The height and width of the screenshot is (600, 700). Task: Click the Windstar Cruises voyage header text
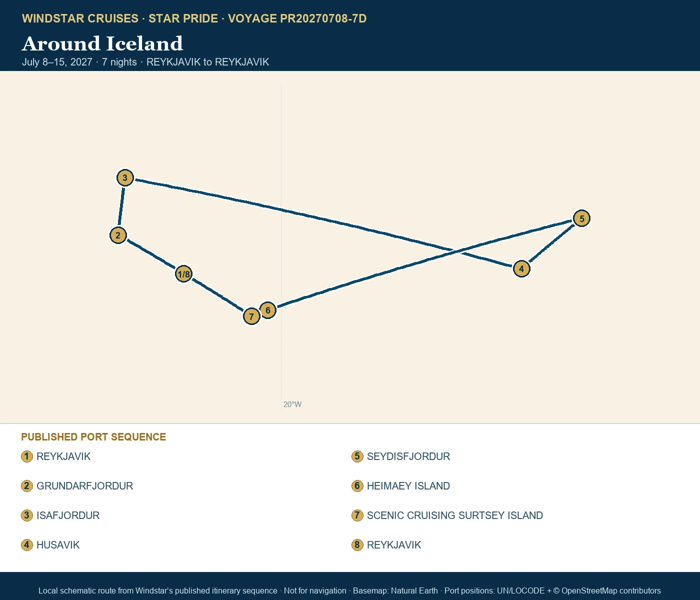coord(194,18)
